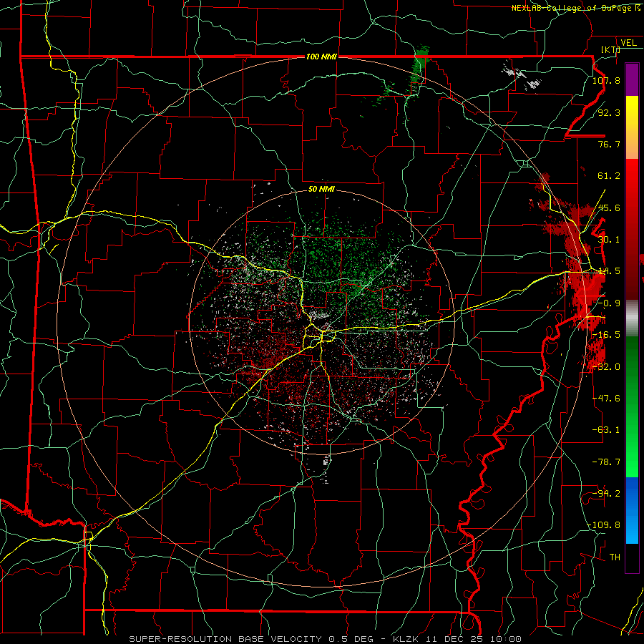Viewport: 644px width, 644px height.
Task: Click the '100 NMI' range ring label
Action: coord(321,57)
